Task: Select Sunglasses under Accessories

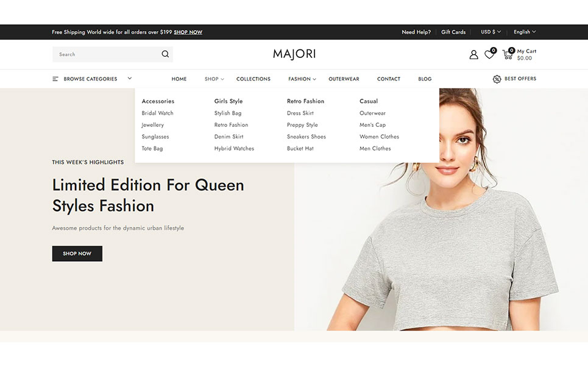Action: (x=155, y=137)
